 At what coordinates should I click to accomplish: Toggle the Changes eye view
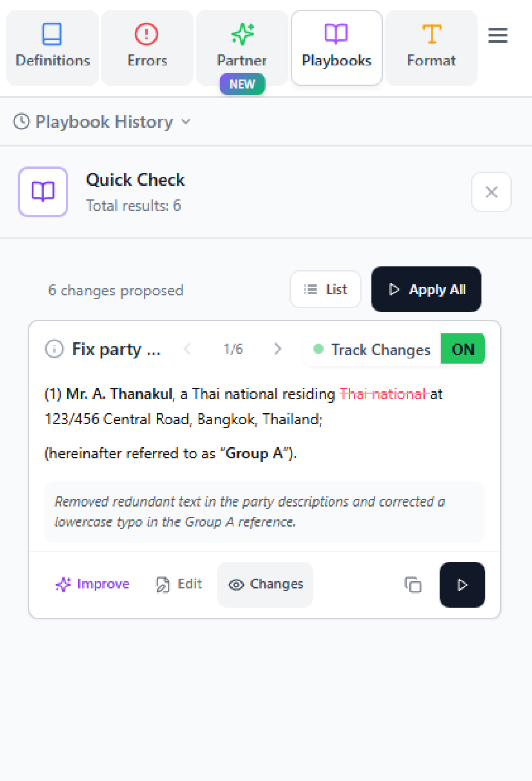pyautogui.click(x=266, y=585)
